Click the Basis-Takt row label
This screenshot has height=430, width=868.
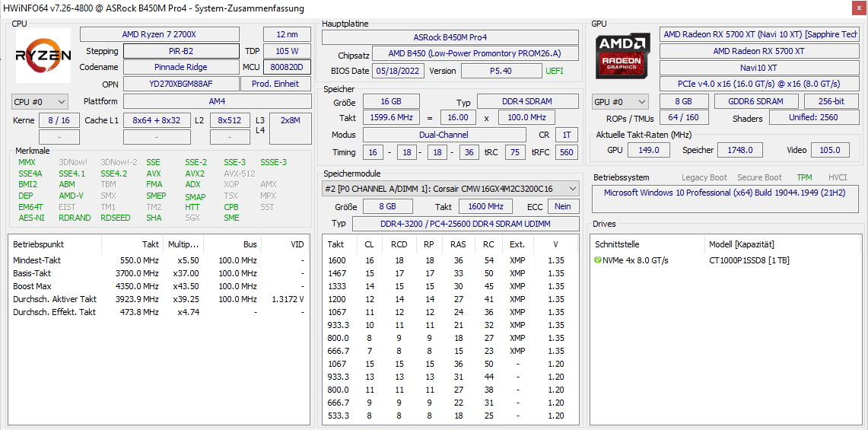click(x=31, y=273)
